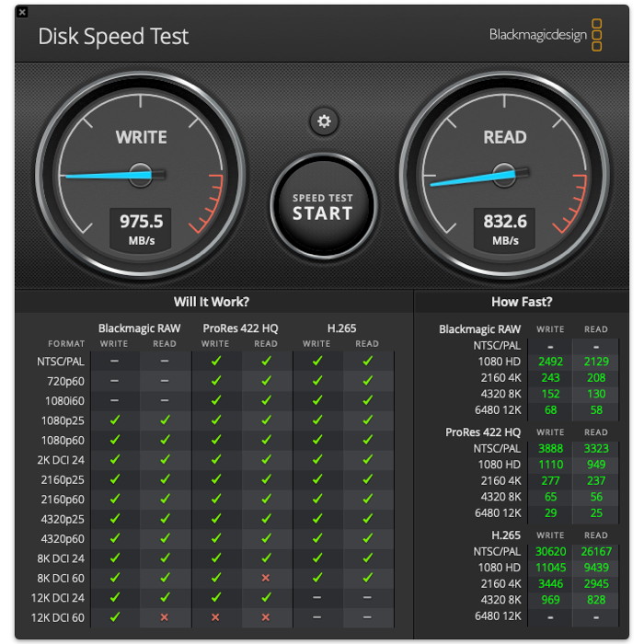This screenshot has width=644, height=644.
Task: Click the red X for ProRes read at 8K DCI 60
Action: click(266, 578)
